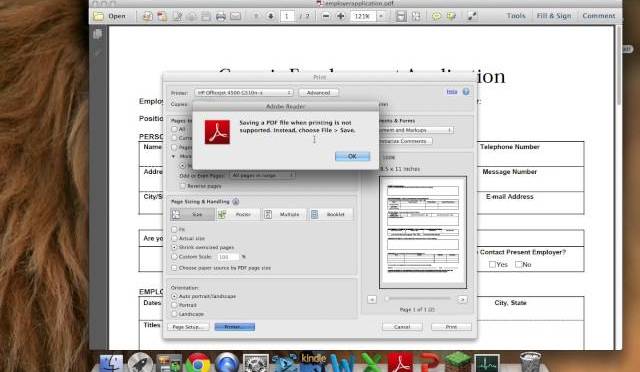Viewport: 640px width, 372px height.
Task: Click Cancel in the Print dialog
Action: point(402,327)
